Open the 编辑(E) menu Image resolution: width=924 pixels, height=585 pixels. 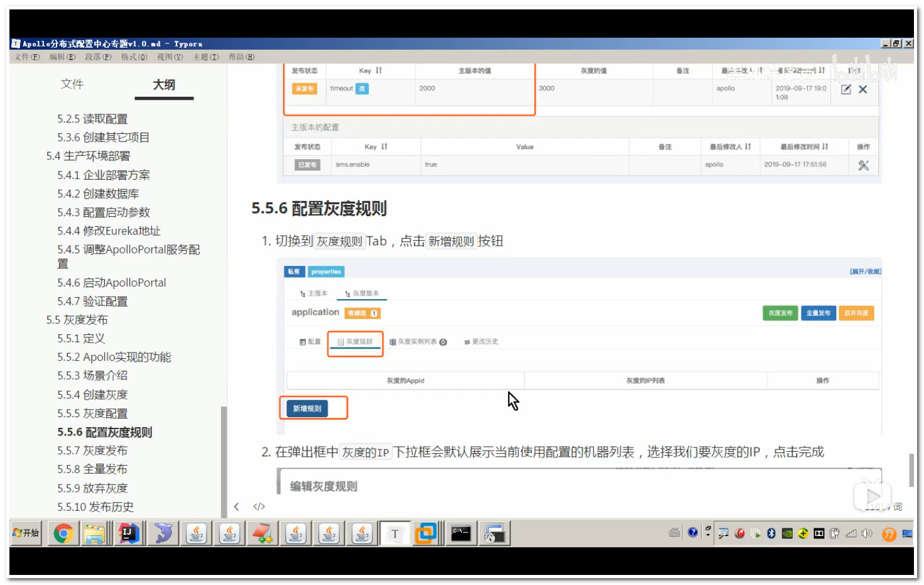coord(62,57)
